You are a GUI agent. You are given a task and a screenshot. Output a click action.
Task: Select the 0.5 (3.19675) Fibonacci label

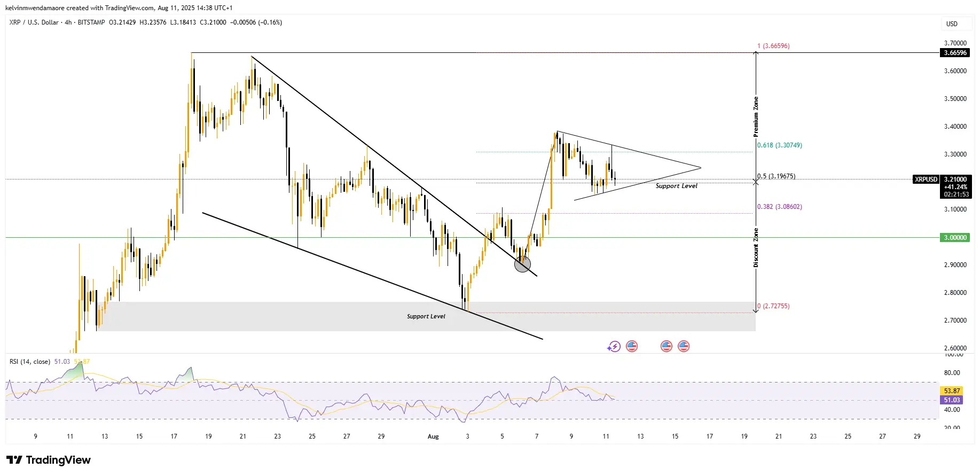tap(776, 176)
